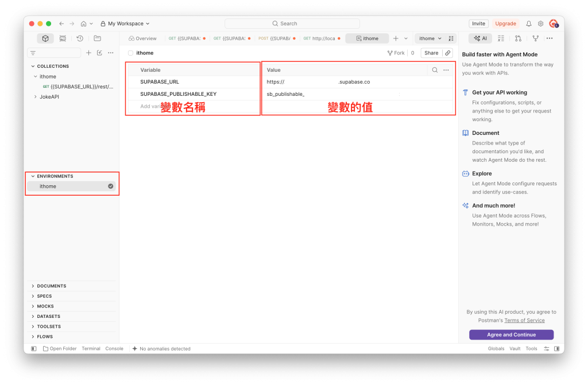Open the fork icon in right panel toolbar
This screenshot has height=385, width=588.
[x=536, y=38]
